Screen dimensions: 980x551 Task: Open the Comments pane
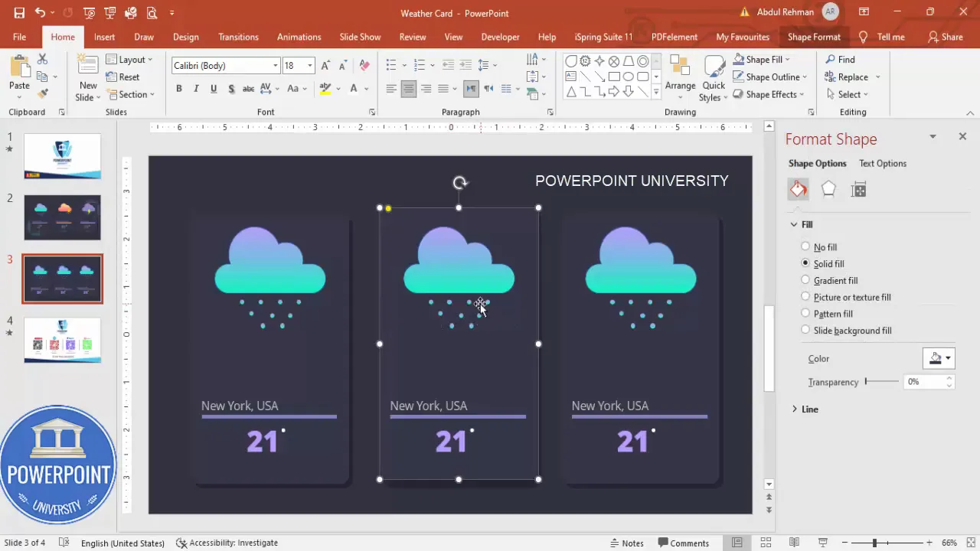point(683,543)
